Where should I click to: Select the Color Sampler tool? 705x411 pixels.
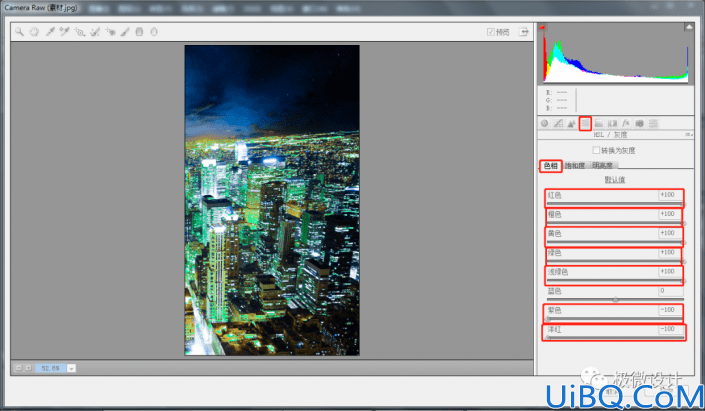point(64,31)
